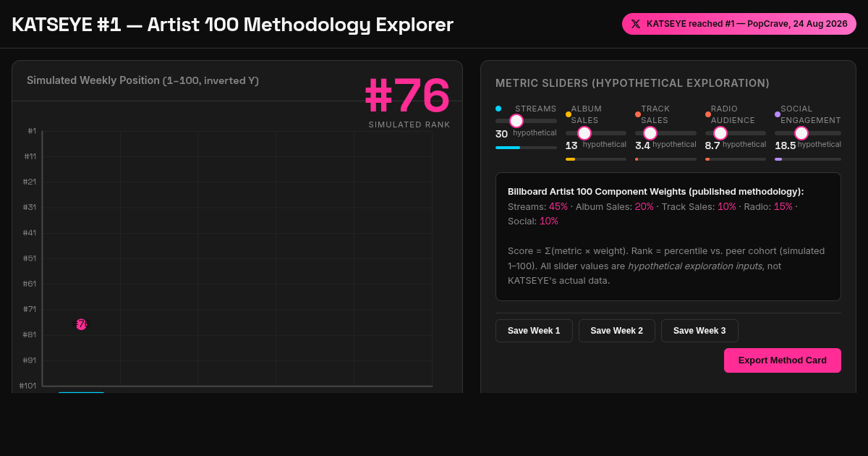Click the Save Week 1 button
Screen dimensions: 868x456
click(x=534, y=331)
